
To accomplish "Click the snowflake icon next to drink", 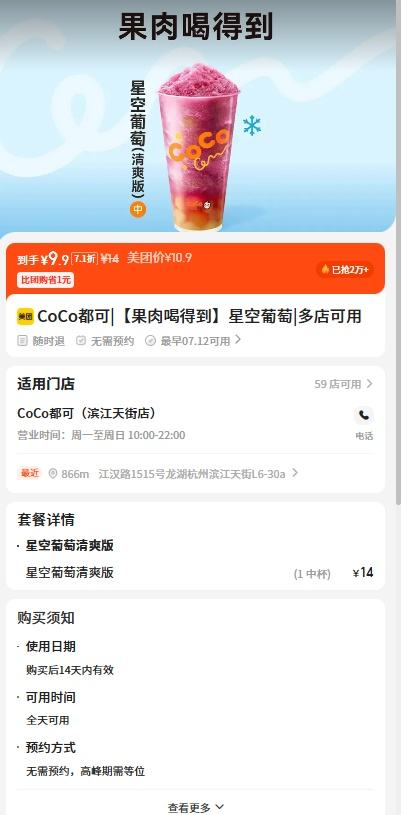I will coord(252,125).
